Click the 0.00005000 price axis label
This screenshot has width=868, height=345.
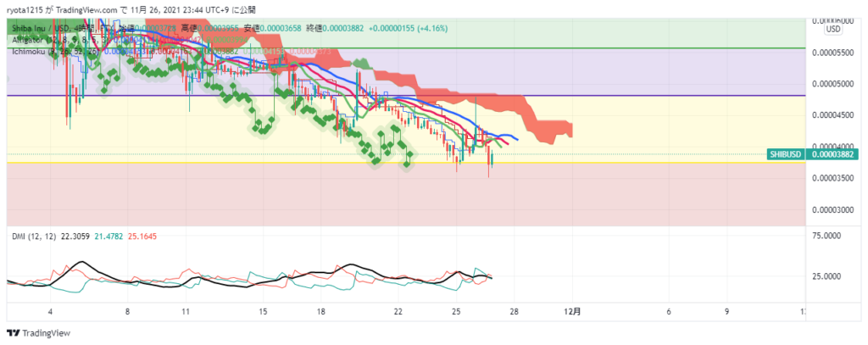pyautogui.click(x=832, y=84)
